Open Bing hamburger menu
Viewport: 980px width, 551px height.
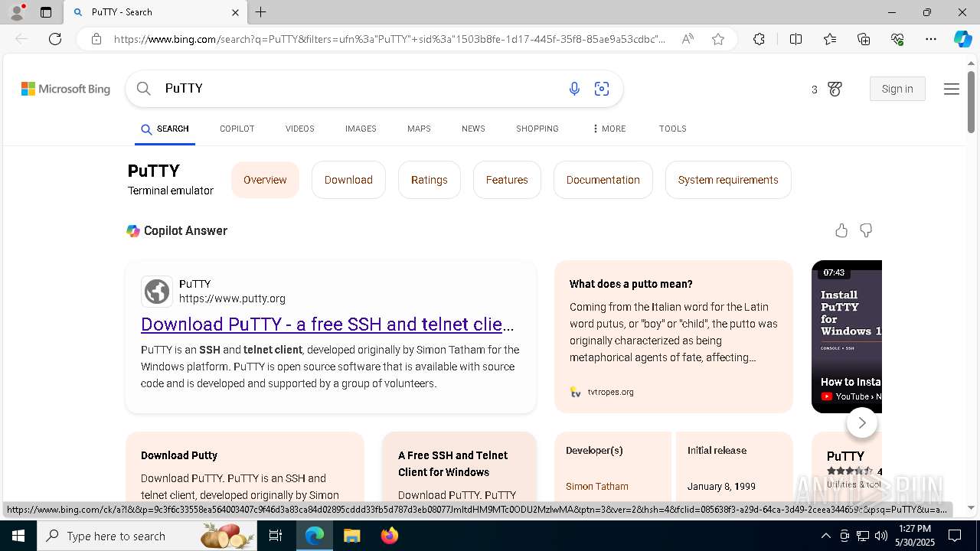952,89
